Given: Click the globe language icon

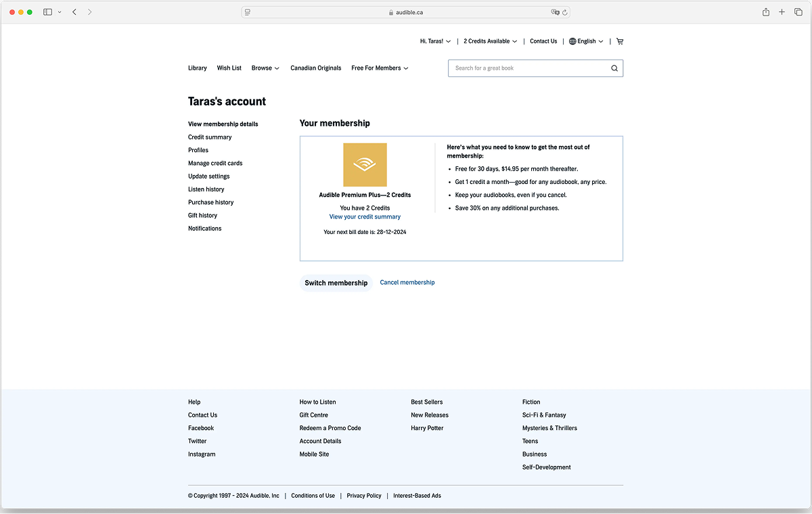Looking at the screenshot, I should click(x=572, y=41).
